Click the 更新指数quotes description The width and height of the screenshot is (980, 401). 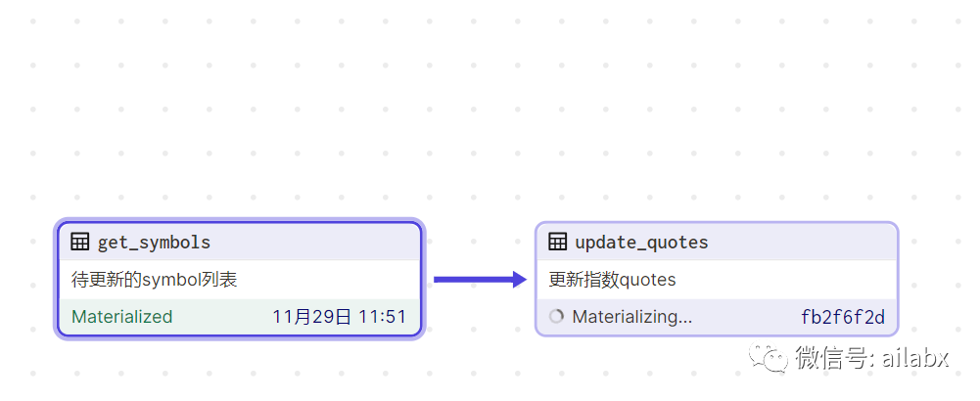(612, 280)
